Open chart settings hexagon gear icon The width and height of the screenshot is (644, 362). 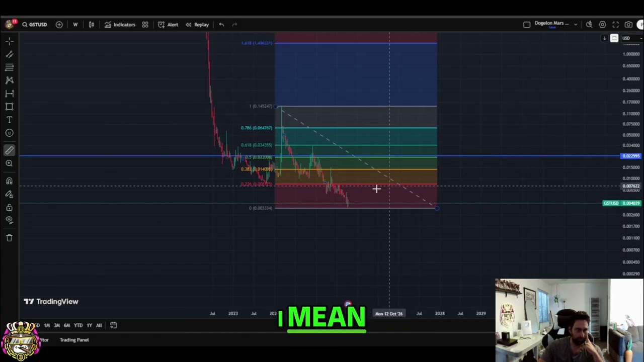[x=602, y=25]
